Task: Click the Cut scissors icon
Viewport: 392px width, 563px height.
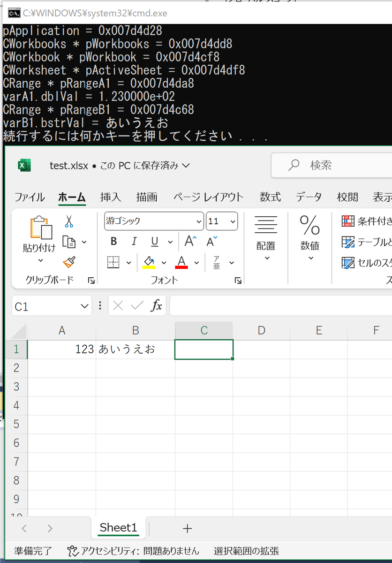Action: [x=69, y=221]
